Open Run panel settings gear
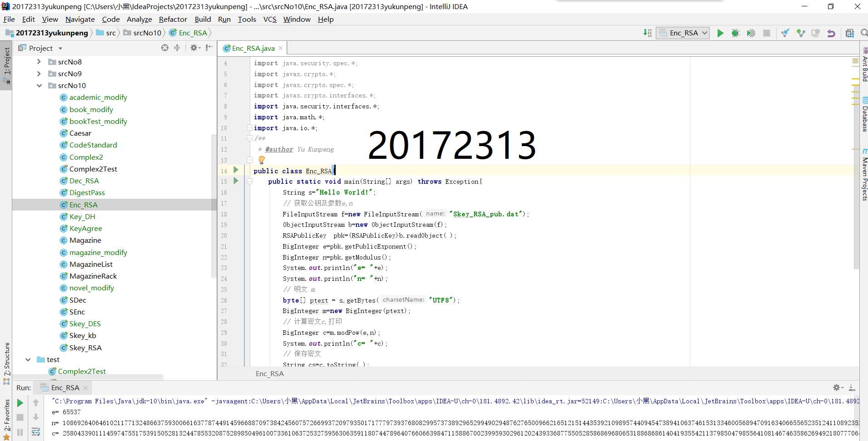This screenshot has width=868, height=441. click(838, 387)
